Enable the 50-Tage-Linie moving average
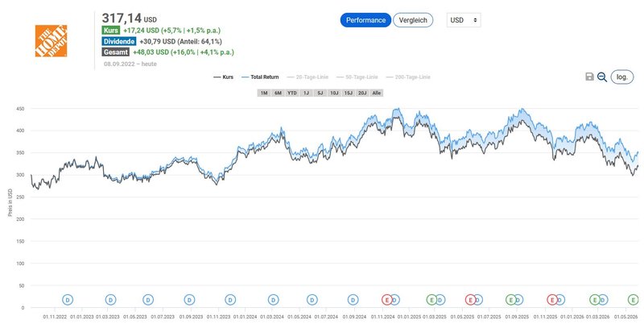 click(357, 77)
